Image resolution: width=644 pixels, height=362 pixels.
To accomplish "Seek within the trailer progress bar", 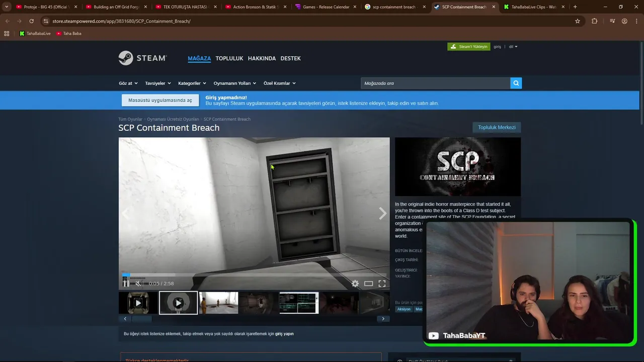I will click(x=254, y=275).
